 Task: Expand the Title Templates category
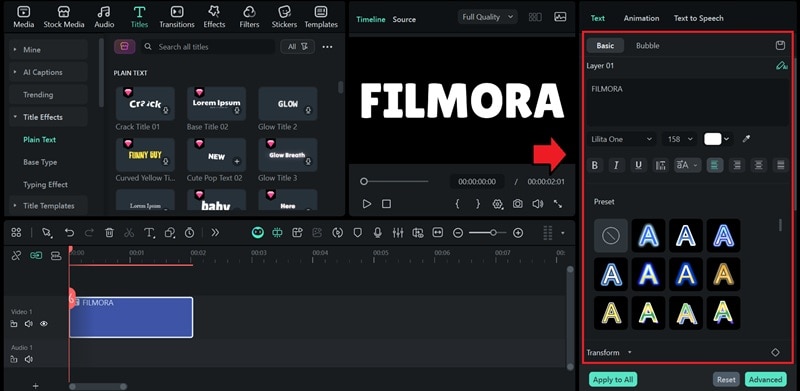(x=48, y=206)
